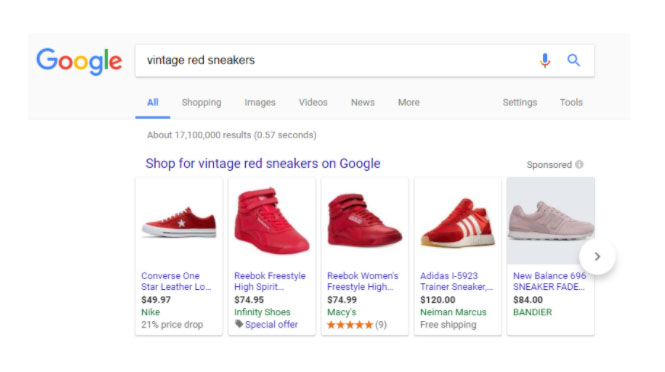Click the $49.97 price

[x=156, y=300]
